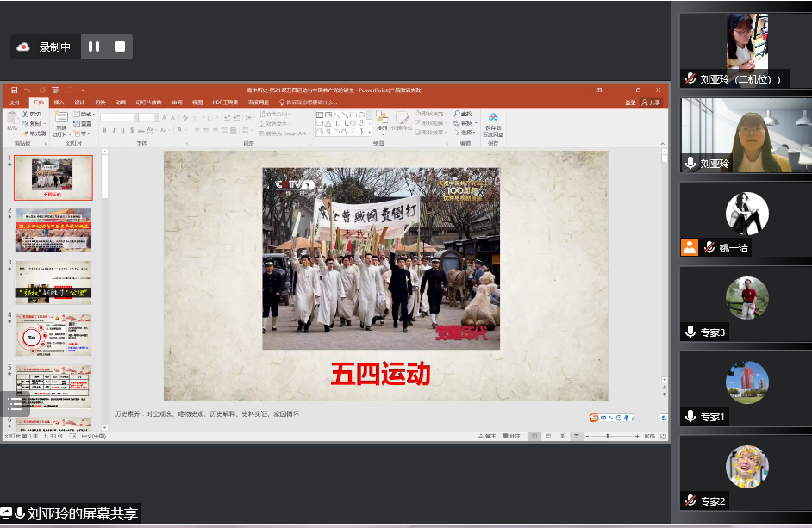Open the font name dropdown

(x=135, y=118)
